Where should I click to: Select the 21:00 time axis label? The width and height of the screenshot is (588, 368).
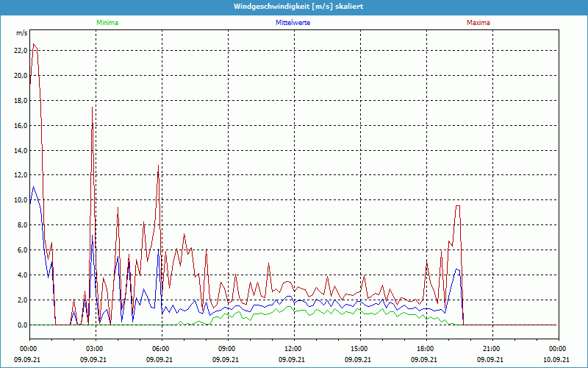coord(491,349)
